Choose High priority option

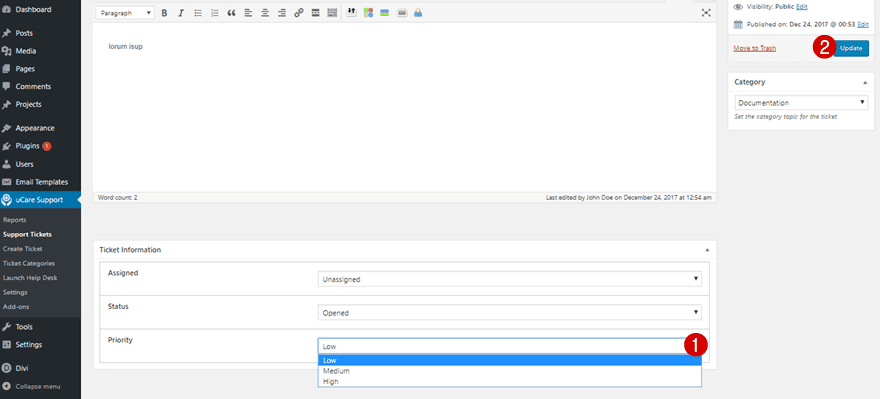click(510, 382)
